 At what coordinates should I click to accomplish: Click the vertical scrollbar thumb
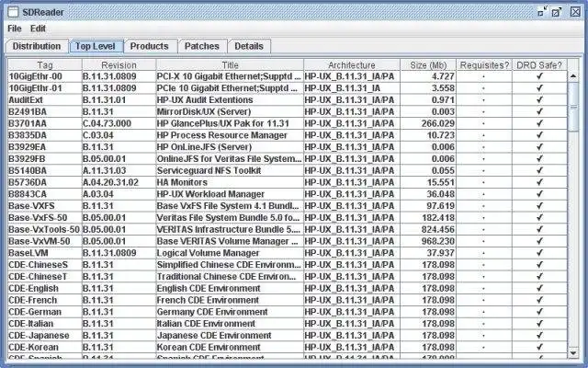tap(573, 107)
